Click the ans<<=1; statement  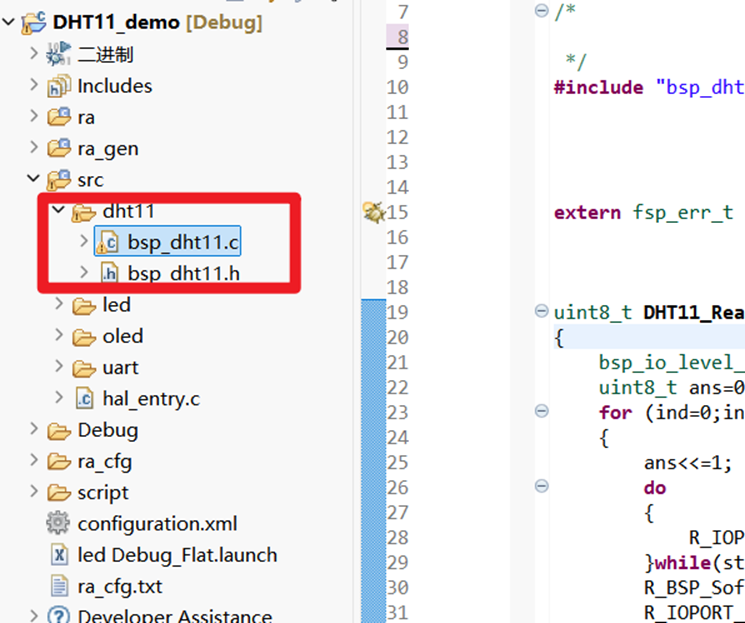(x=688, y=462)
